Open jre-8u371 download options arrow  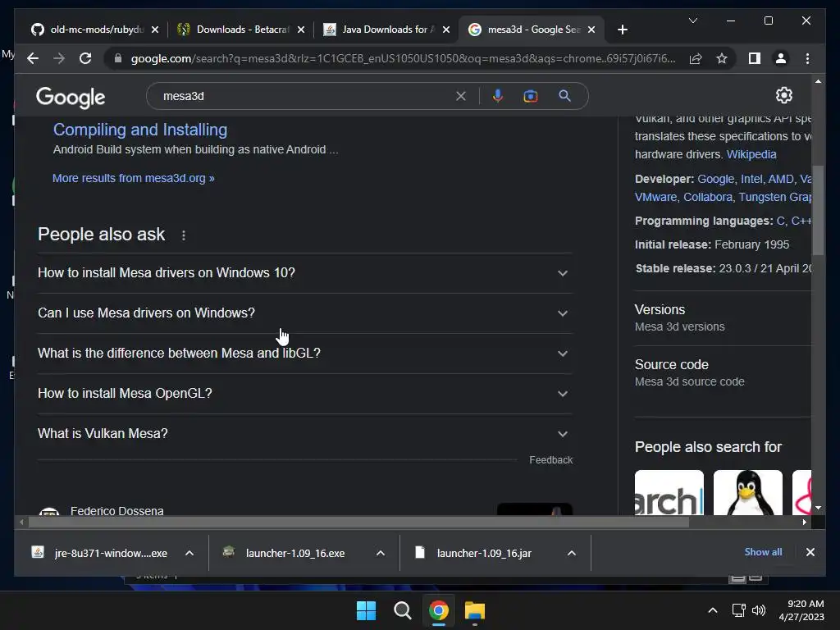point(189,553)
